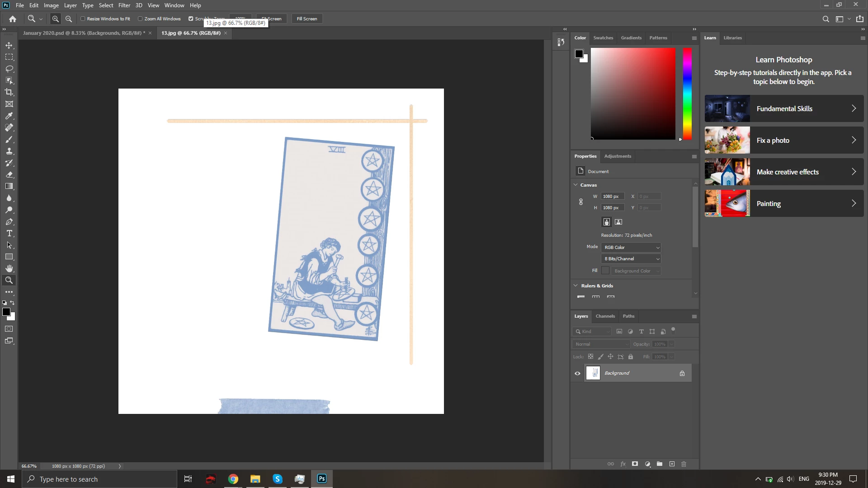Screen dimensions: 868x488
Task: Click the rainbow hue slider strip
Action: coord(687,94)
